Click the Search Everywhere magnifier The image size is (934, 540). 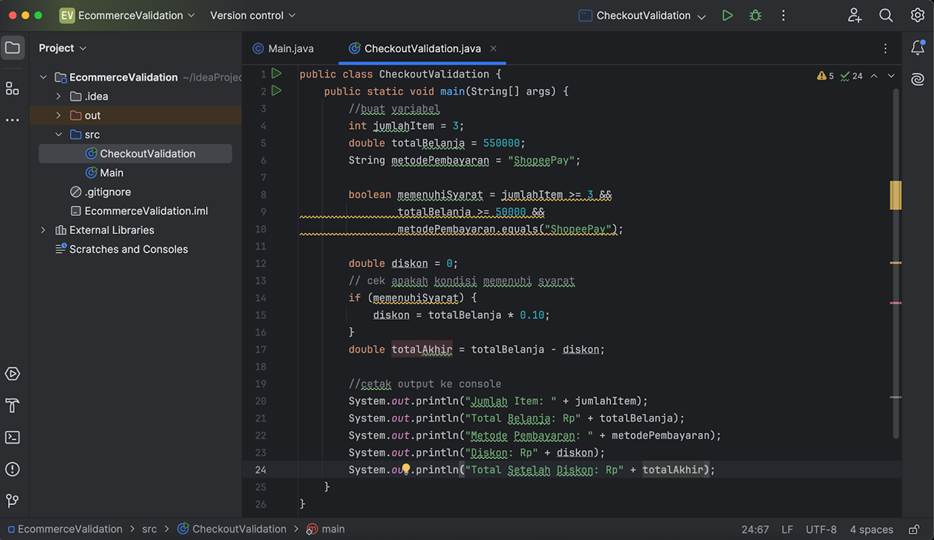coord(885,16)
